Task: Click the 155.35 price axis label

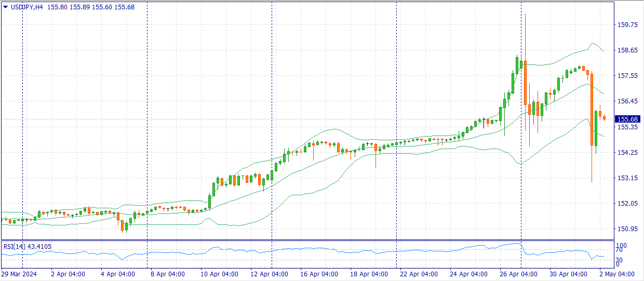Action: pos(628,127)
